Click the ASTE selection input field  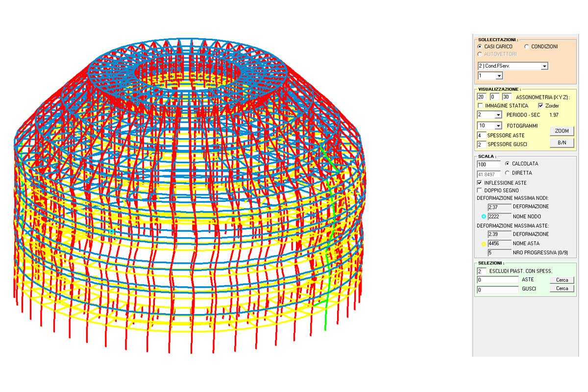click(x=498, y=280)
